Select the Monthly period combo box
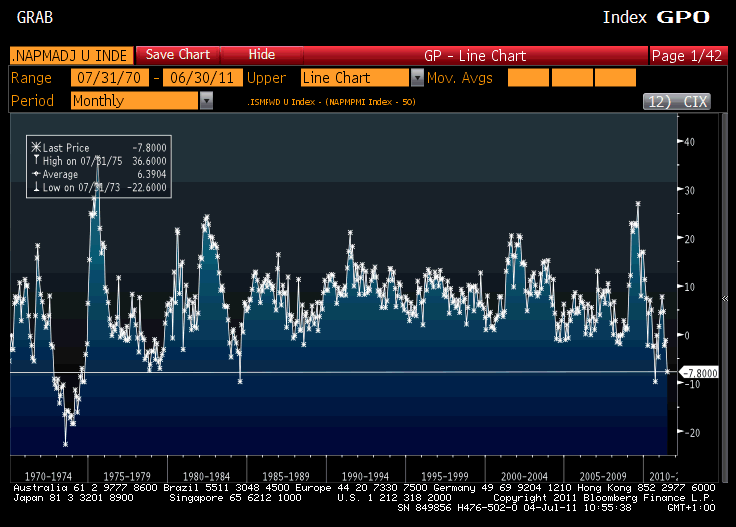 pyautogui.click(x=134, y=100)
